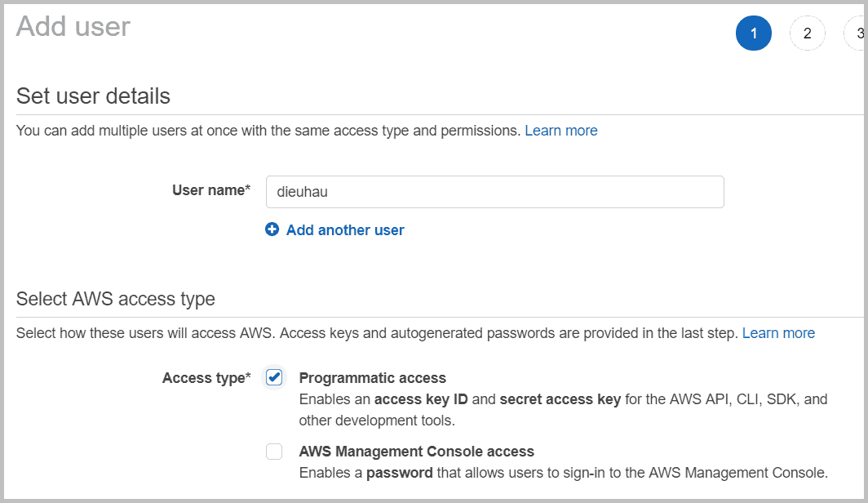Viewport: 868px width, 503px height.
Task: Click the Access type* label
Action: point(206,378)
